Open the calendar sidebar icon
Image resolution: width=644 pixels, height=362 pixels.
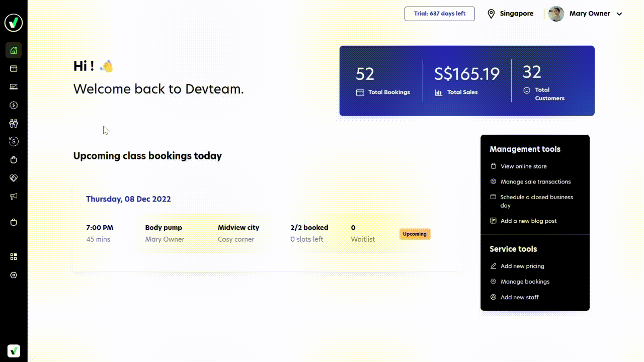coord(14,68)
